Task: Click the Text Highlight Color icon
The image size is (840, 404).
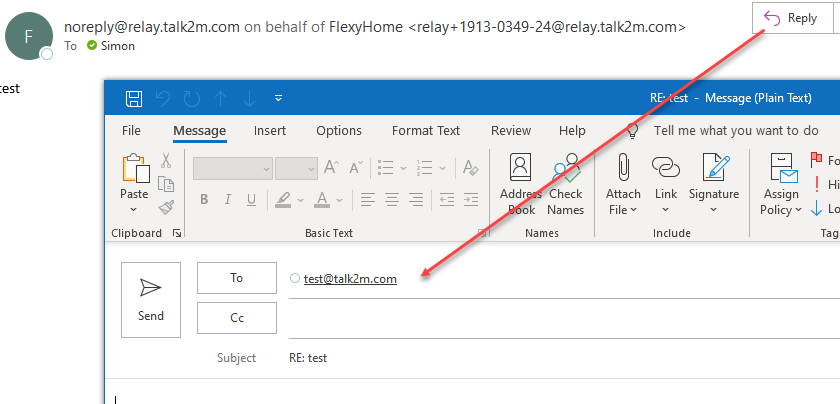Action: tap(283, 200)
